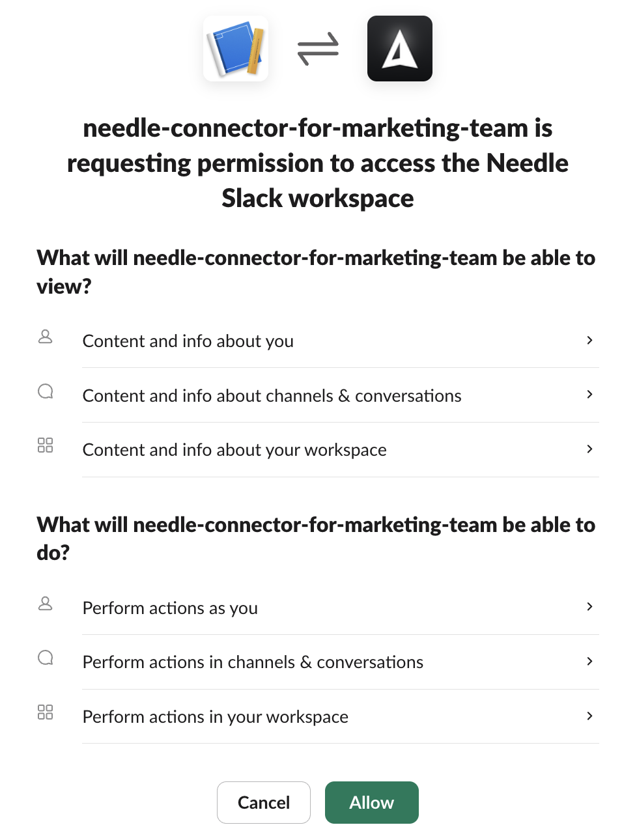Click grid icon beside workspace content info

click(46, 445)
